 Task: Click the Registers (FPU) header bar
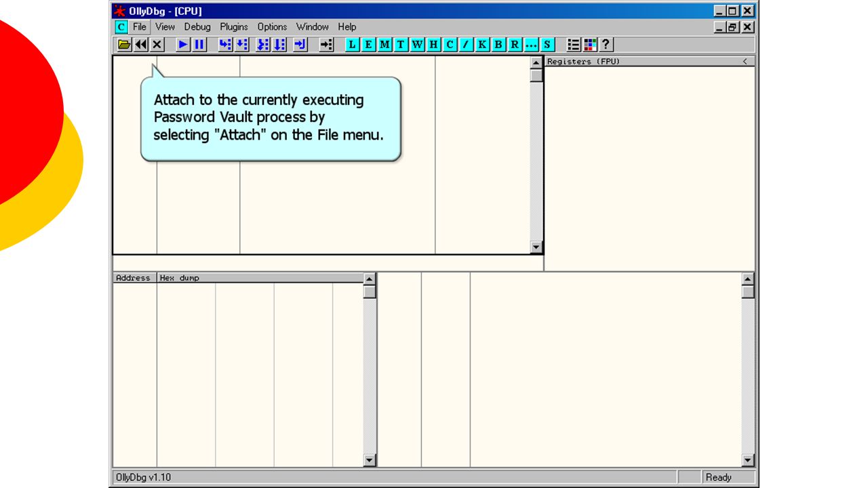[x=650, y=61]
